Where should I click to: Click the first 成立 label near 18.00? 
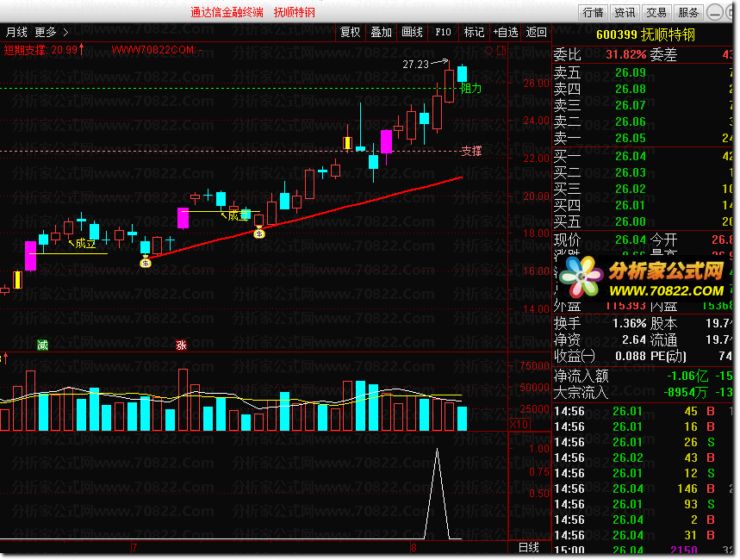pos(85,244)
